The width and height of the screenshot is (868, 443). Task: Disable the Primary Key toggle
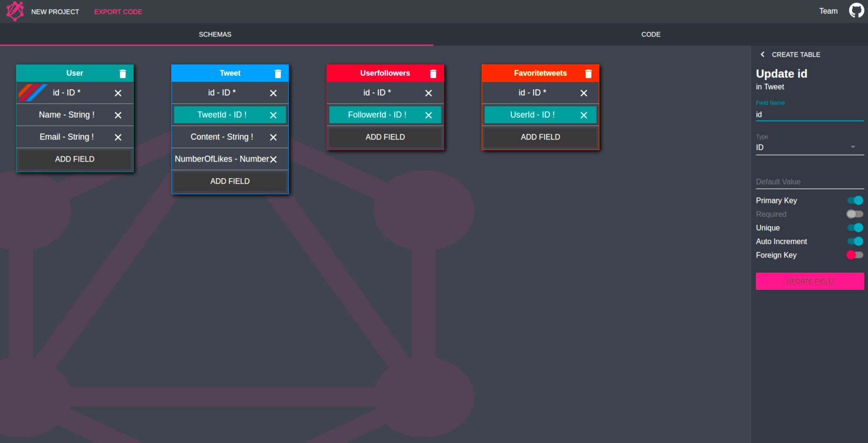click(x=855, y=200)
